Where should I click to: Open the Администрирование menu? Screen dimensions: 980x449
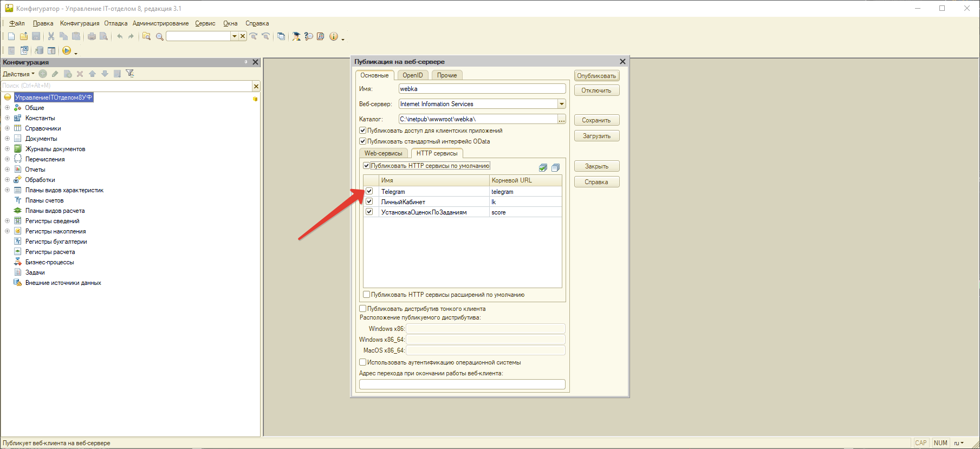[x=160, y=23]
